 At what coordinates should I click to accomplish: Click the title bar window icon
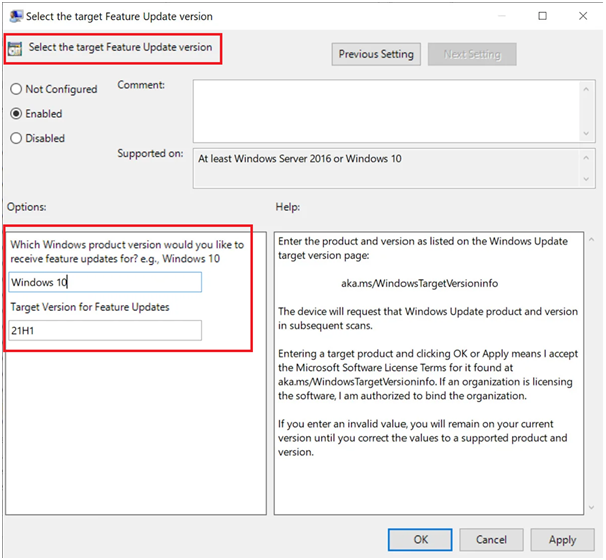16,16
